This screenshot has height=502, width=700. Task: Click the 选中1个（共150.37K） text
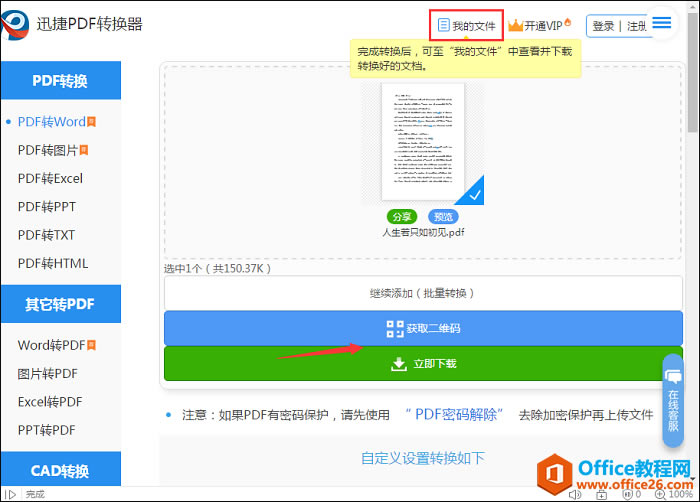click(x=217, y=268)
